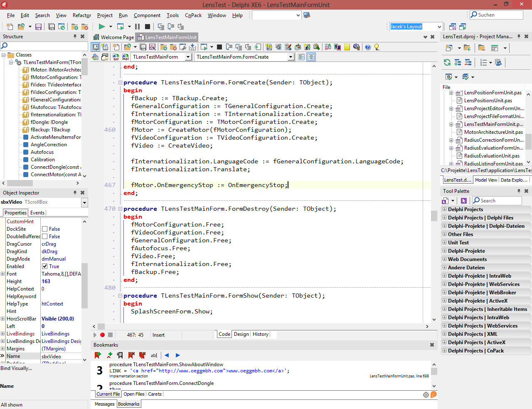The height and width of the screenshot is (409, 532).
Task: Open the Jacek's Layout dropdown
Action: click(x=439, y=27)
